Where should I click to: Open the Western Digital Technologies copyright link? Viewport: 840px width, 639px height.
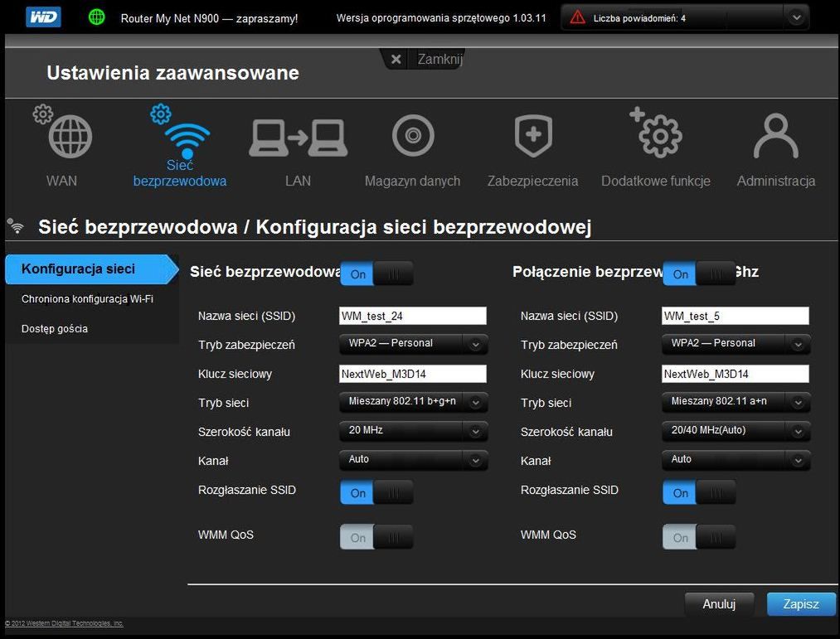click(x=64, y=623)
